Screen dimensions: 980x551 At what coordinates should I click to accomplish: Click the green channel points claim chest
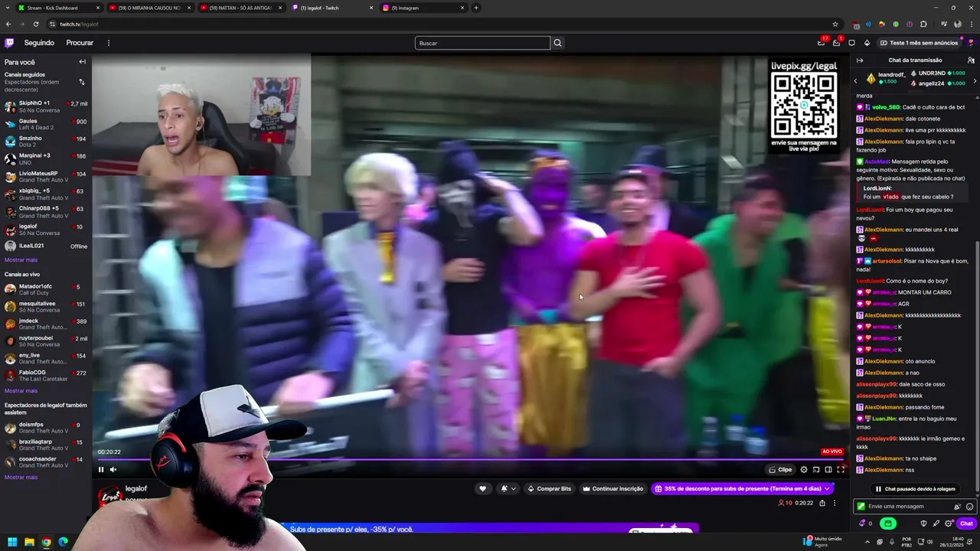tap(888, 523)
